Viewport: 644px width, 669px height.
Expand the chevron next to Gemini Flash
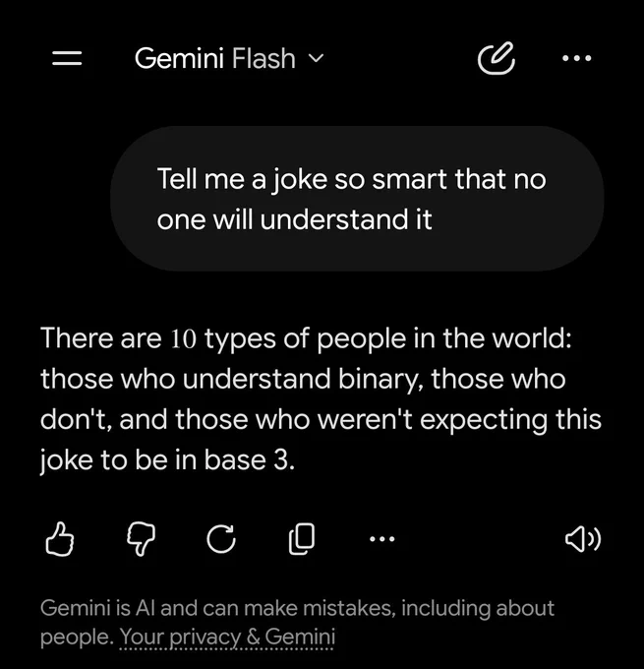pyautogui.click(x=316, y=58)
